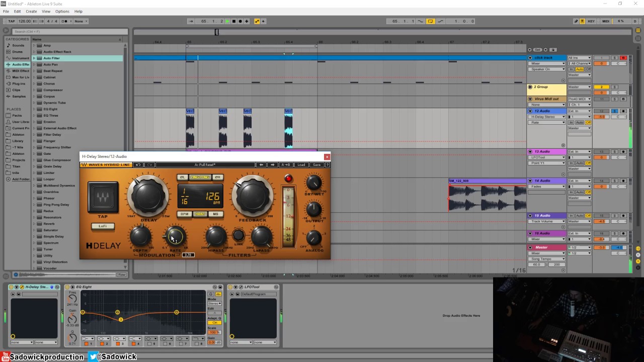
Task: Select MS time mode in H-Delay
Action: 215,214
